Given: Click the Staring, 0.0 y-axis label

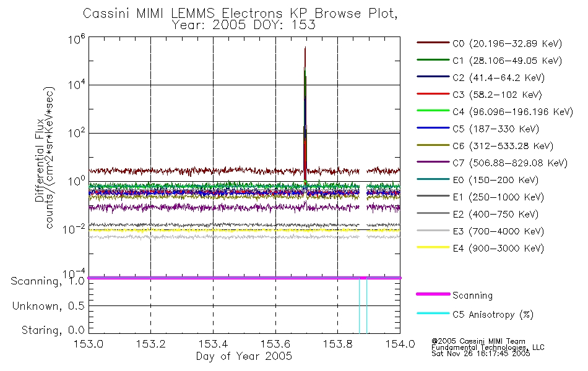Looking at the screenshot, I should click(x=53, y=330).
